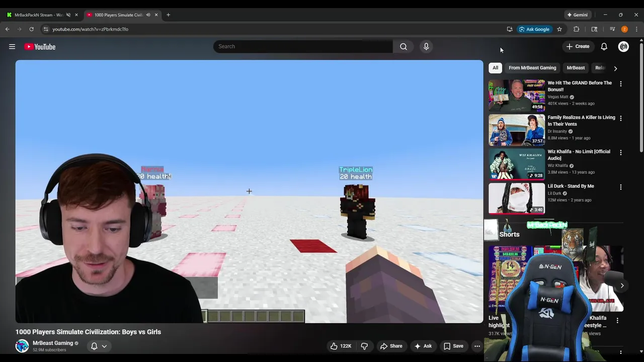Open the YouTube guide hamburger menu
644x362 pixels.
coord(12,47)
